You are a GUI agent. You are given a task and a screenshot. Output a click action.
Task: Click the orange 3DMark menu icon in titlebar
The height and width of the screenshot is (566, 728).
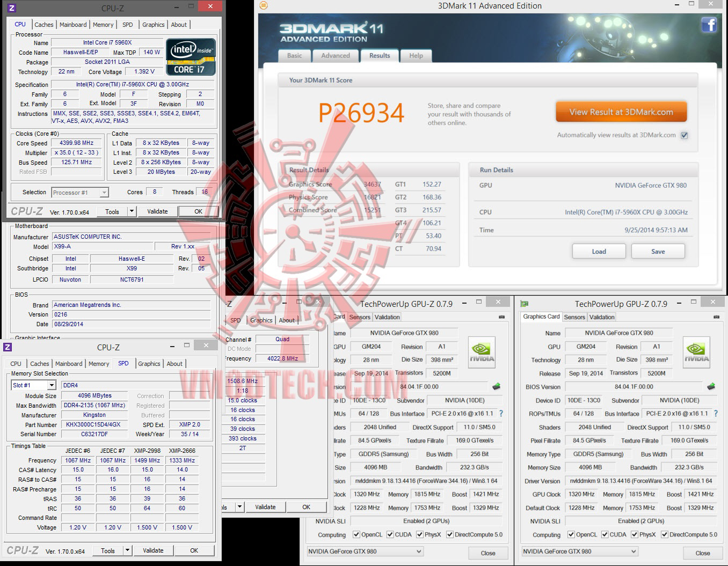(263, 5)
